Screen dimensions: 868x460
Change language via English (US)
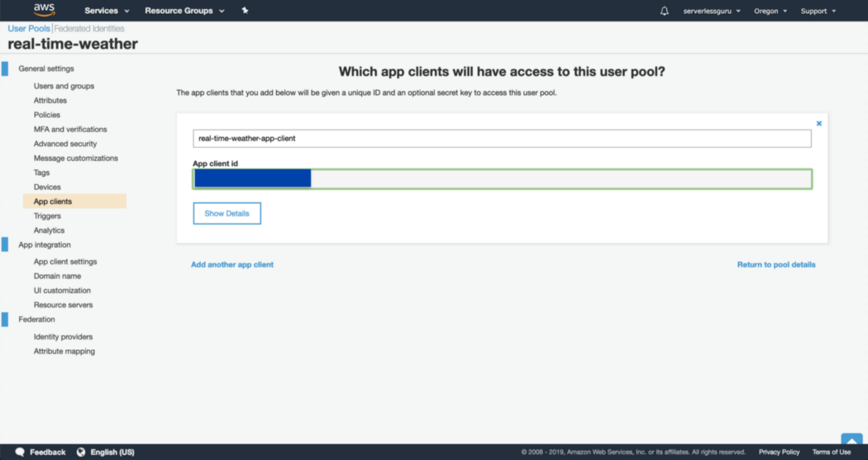pyautogui.click(x=112, y=452)
